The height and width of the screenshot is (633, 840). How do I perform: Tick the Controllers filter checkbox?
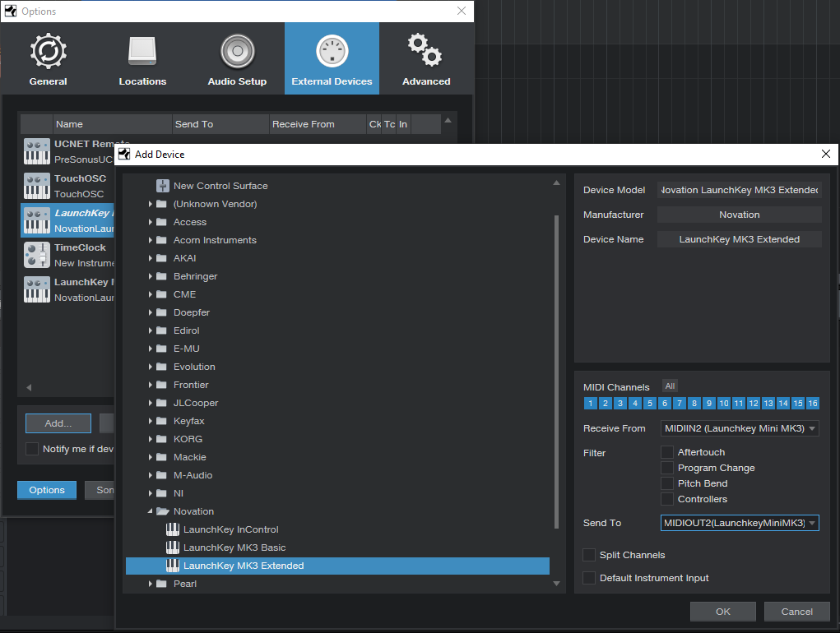pos(667,499)
